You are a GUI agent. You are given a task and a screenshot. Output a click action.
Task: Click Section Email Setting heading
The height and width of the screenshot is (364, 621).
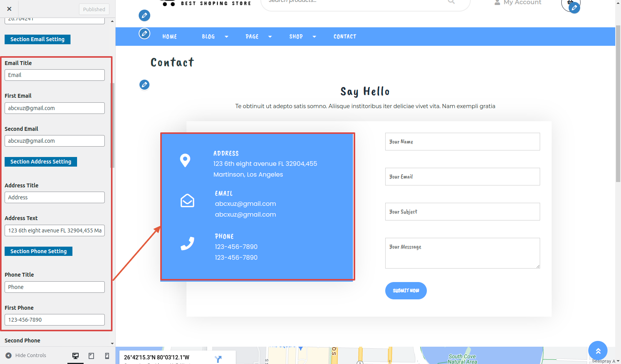coord(37,39)
